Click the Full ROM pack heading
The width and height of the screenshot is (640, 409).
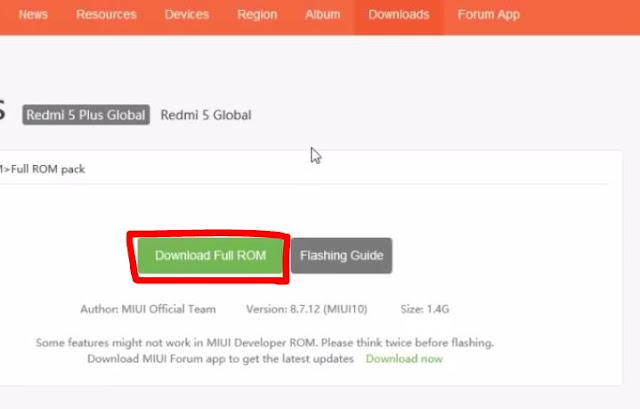42,169
